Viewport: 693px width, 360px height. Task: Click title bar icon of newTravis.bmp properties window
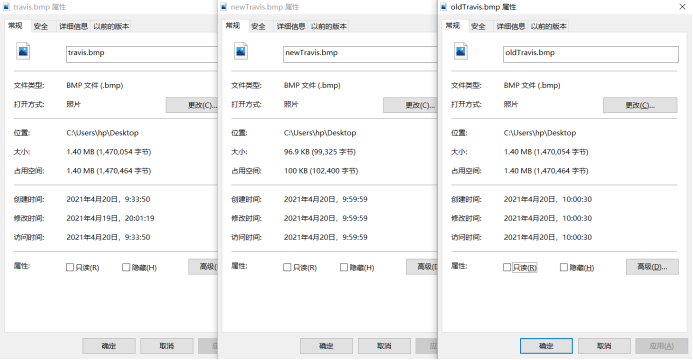(x=224, y=7)
